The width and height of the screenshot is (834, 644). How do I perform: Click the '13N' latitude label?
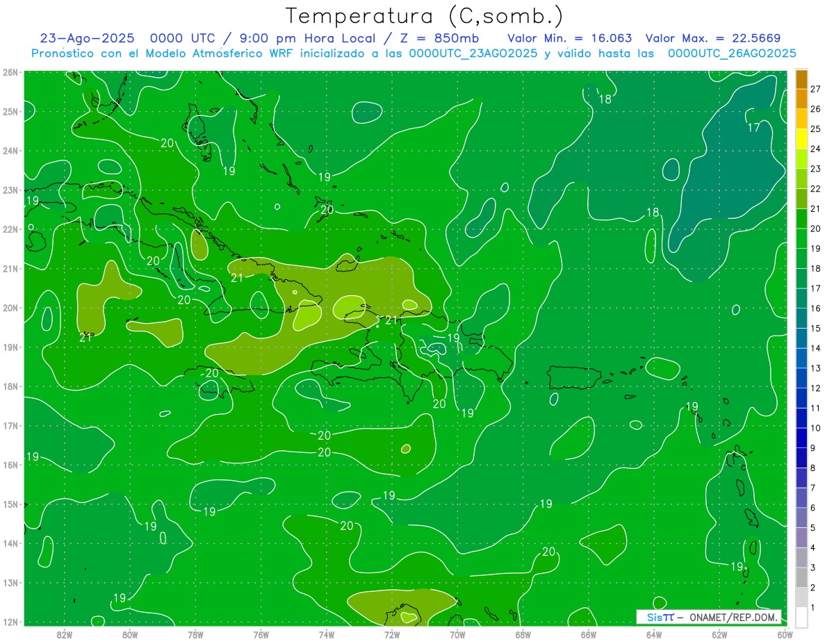(10, 582)
